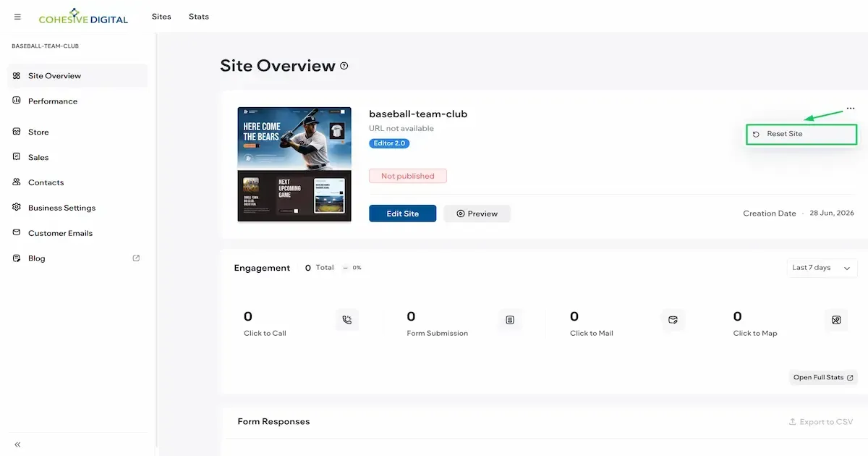Click the Not published status badge

[x=408, y=176]
